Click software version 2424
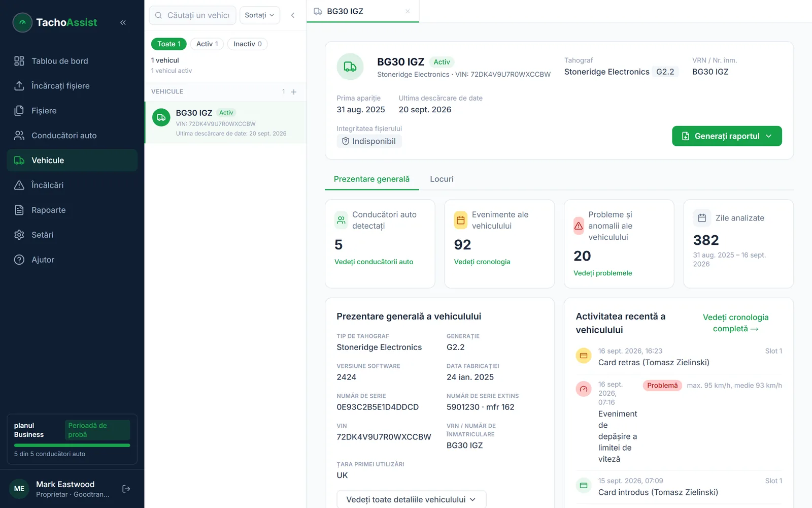Screen dimensions: 812x508 [x=346, y=377]
